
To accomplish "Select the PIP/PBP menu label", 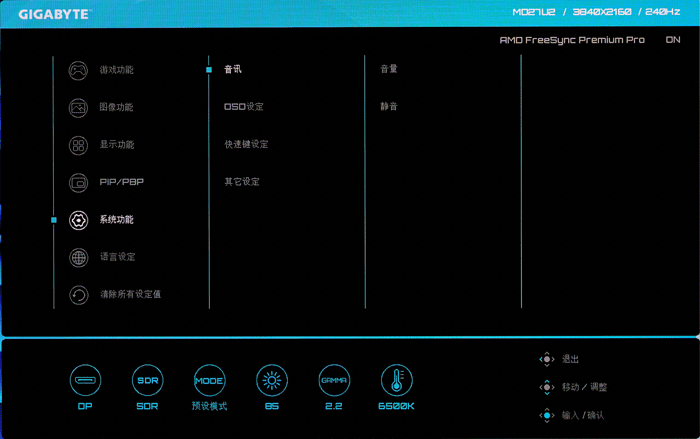I will click(x=121, y=182).
